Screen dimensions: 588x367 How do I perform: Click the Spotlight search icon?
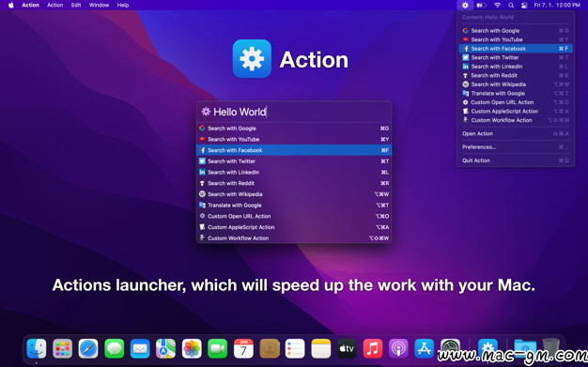pyautogui.click(x=511, y=6)
